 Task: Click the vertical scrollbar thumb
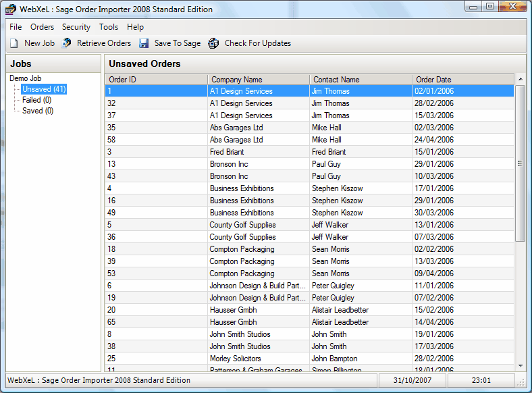click(520, 163)
